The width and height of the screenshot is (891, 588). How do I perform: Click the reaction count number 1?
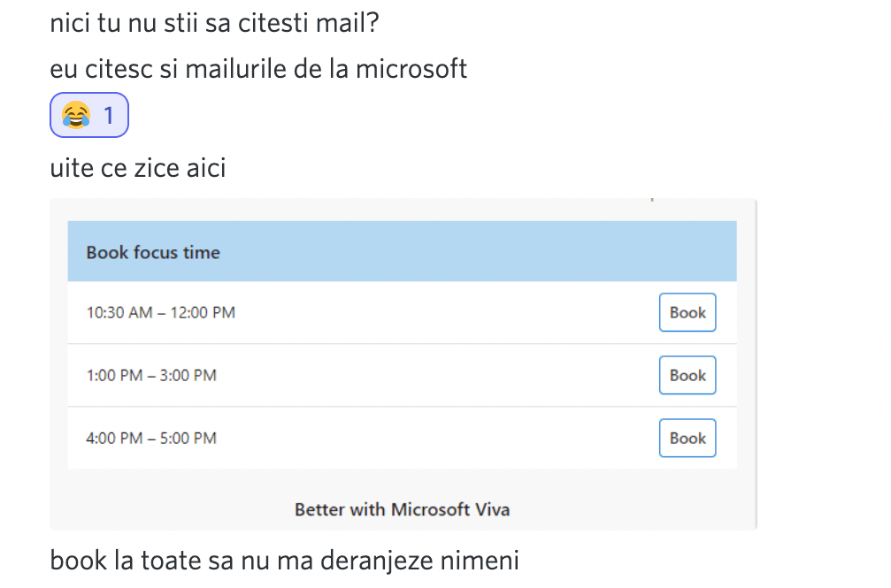[110, 115]
